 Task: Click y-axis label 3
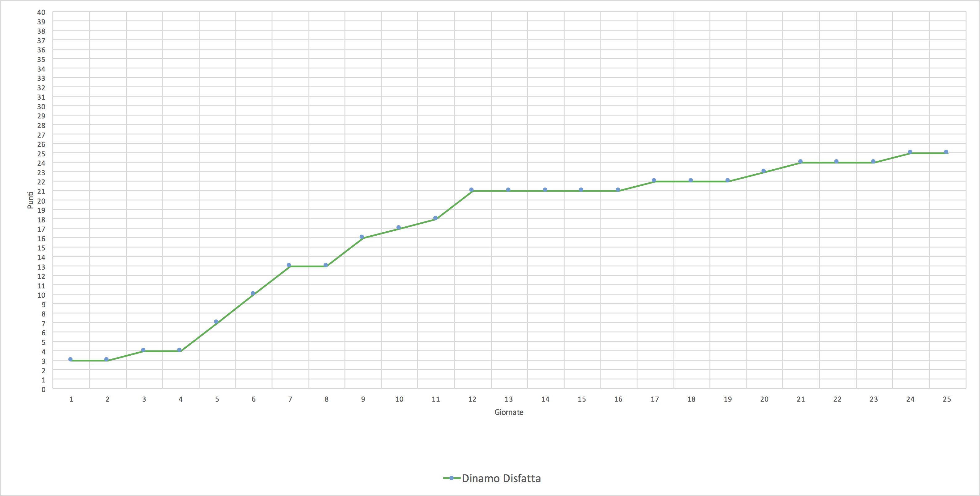pos(43,361)
